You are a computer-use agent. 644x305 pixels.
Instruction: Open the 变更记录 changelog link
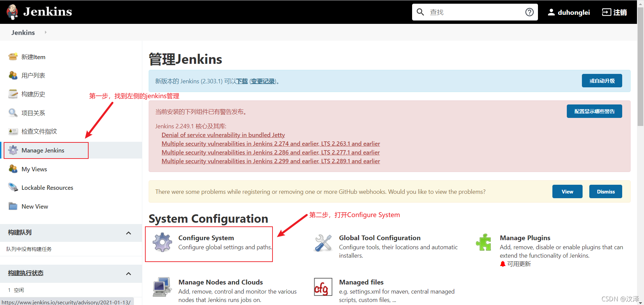tap(263, 81)
